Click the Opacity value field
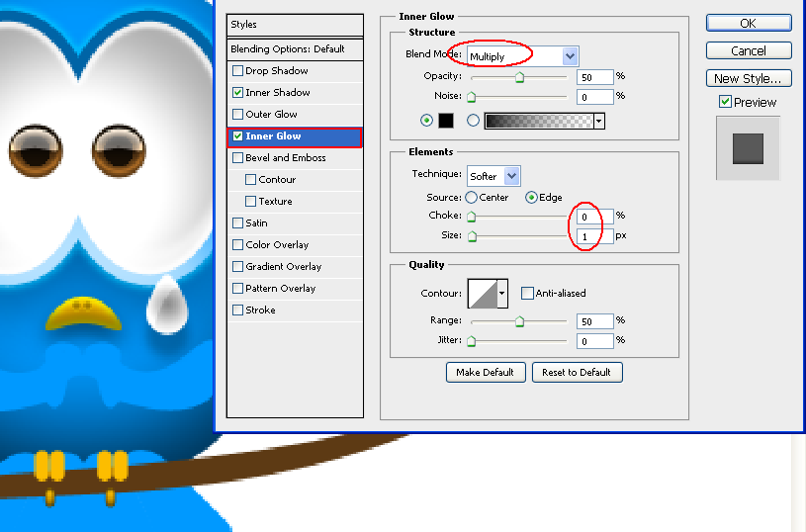 point(594,77)
